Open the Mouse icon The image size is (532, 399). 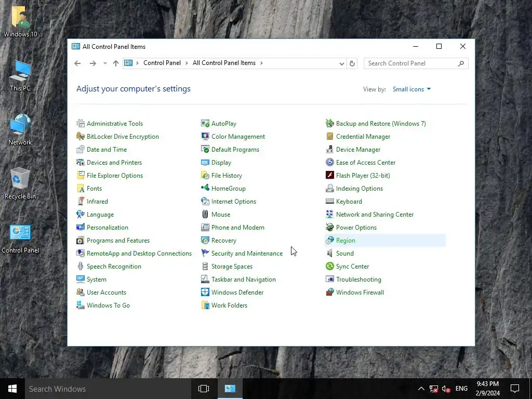click(x=205, y=215)
